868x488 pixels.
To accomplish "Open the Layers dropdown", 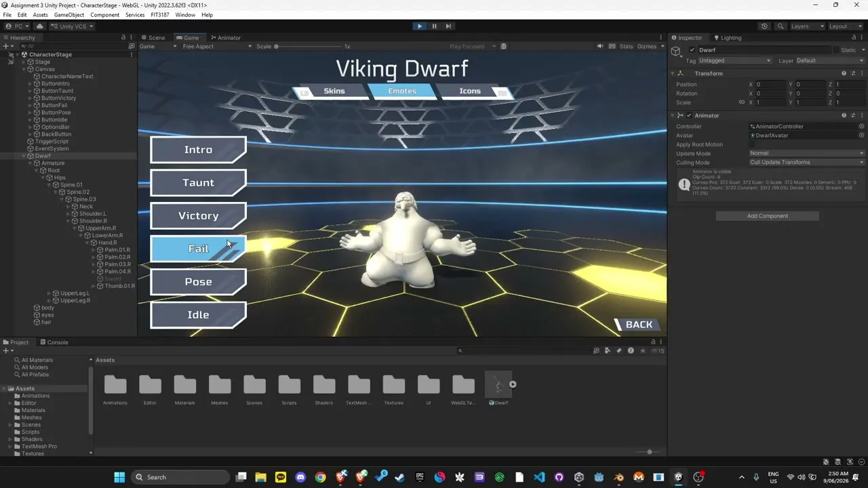I will point(807,26).
